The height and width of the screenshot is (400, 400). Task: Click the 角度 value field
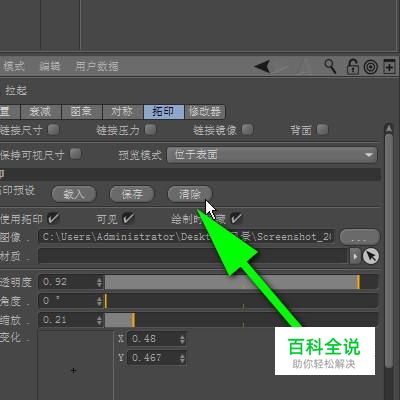[68, 301]
